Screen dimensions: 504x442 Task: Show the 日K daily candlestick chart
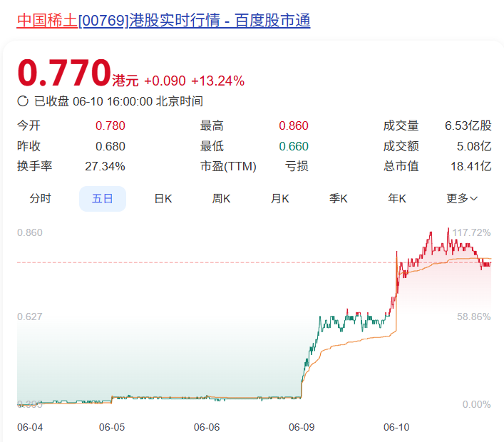[163, 199]
